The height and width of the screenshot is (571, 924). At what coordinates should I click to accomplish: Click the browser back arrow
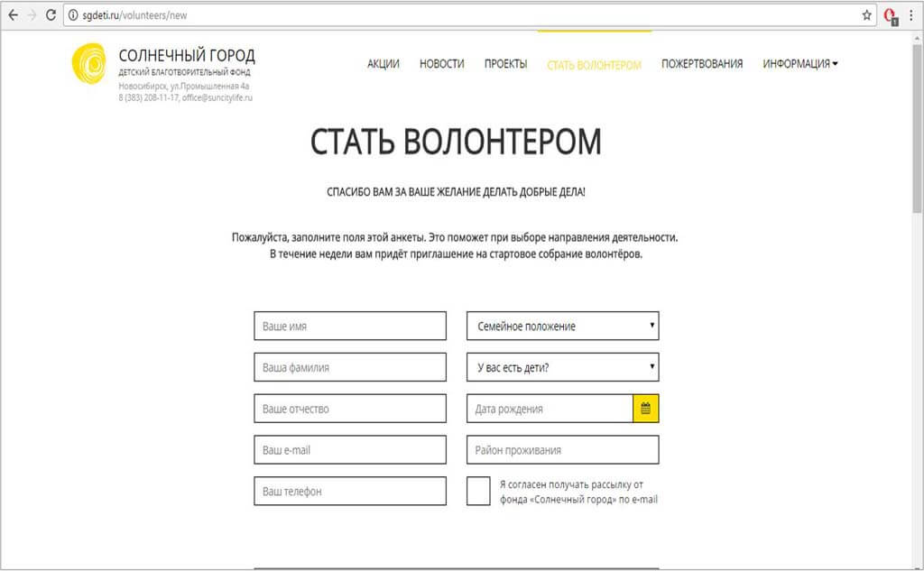click(13, 15)
